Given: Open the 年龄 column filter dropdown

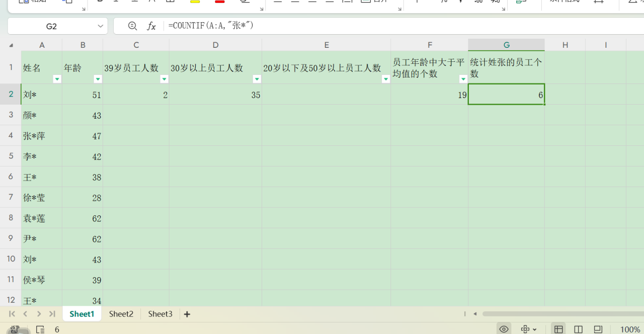Looking at the screenshot, I should [98, 79].
